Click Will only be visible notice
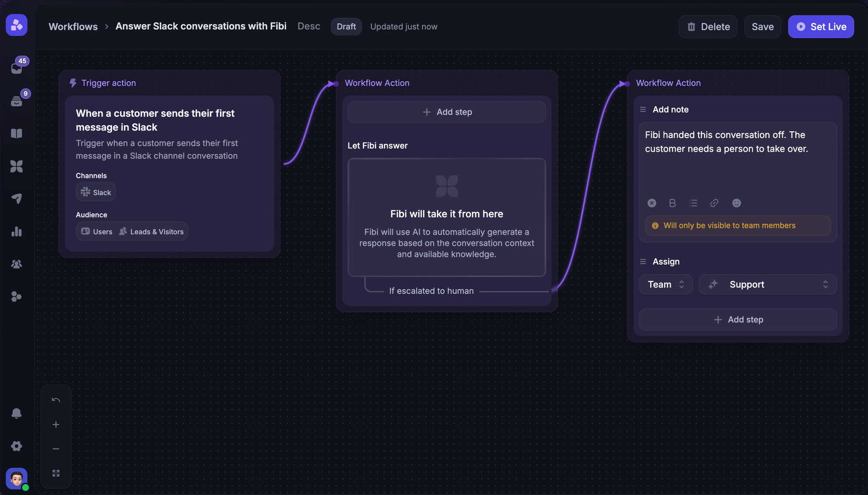 point(738,225)
